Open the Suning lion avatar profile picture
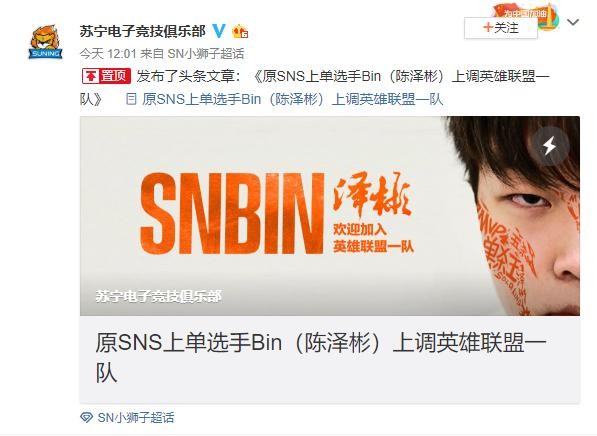 click(45, 42)
